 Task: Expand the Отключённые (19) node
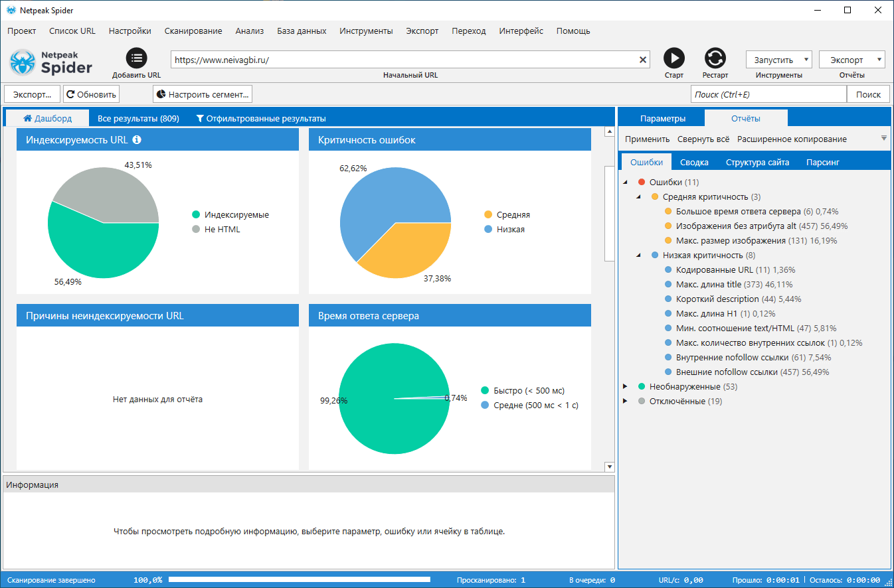click(626, 402)
